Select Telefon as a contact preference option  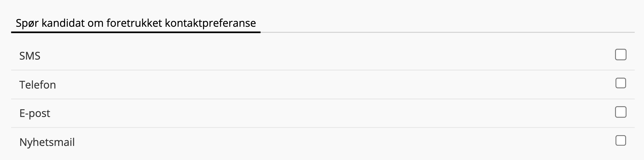click(x=621, y=83)
